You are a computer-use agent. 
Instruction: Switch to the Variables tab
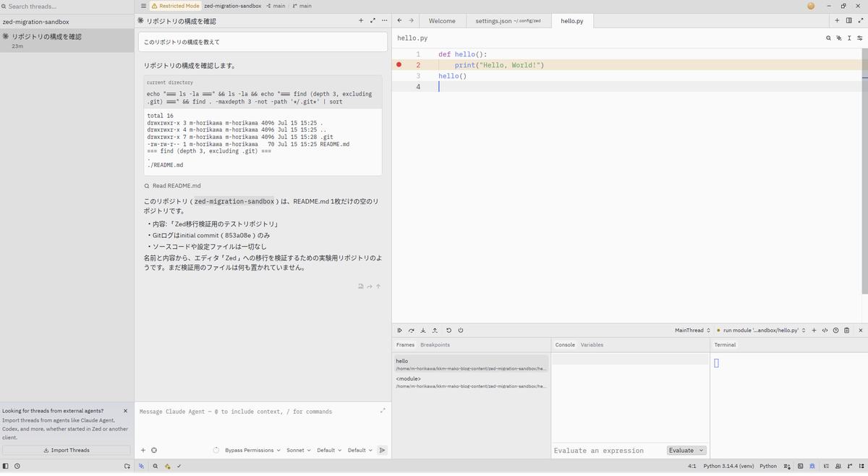pyautogui.click(x=592, y=344)
